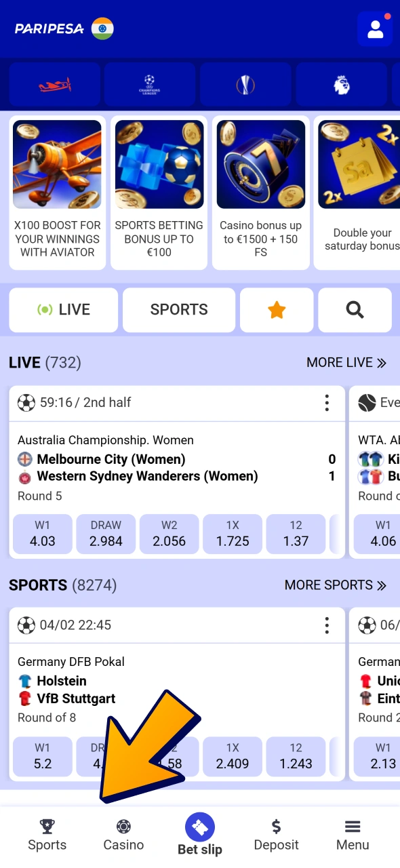Select W1 odds 5.2 for Holstein
This screenshot has height=868, width=400.
(42, 757)
